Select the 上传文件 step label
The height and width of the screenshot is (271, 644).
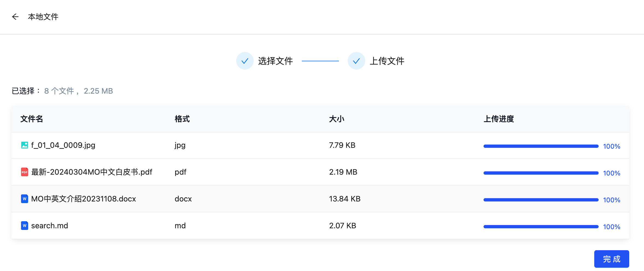coord(388,61)
